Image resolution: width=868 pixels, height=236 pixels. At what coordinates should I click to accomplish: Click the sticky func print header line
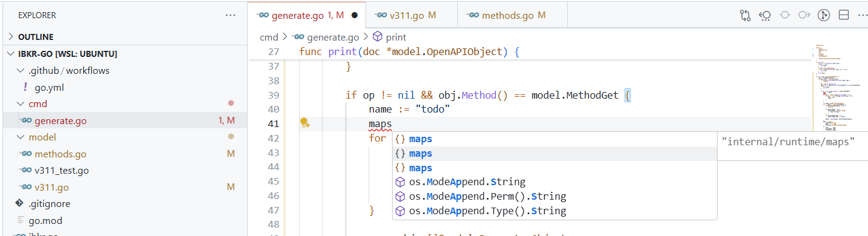point(409,51)
